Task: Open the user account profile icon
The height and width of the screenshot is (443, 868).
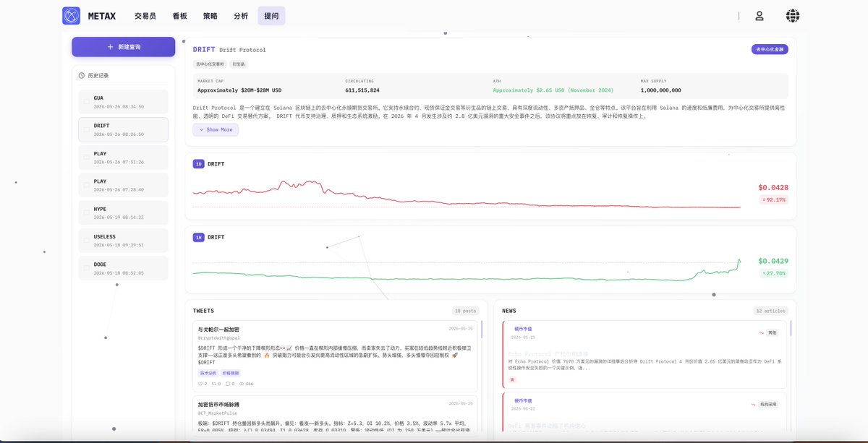Action: click(x=759, y=16)
